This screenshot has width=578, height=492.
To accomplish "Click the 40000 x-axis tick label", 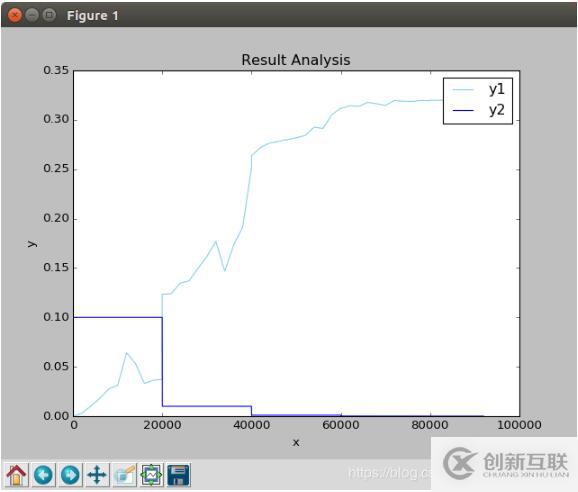I will pos(251,425).
